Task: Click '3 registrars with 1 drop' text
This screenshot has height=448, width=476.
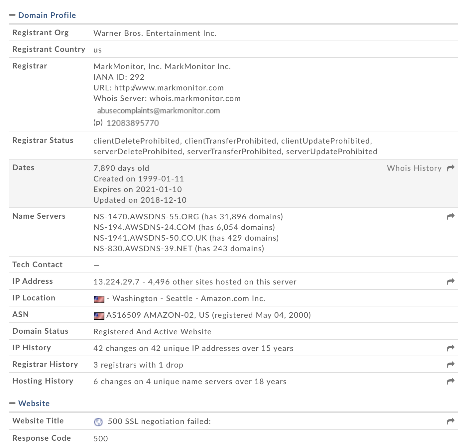Action: 138,365
